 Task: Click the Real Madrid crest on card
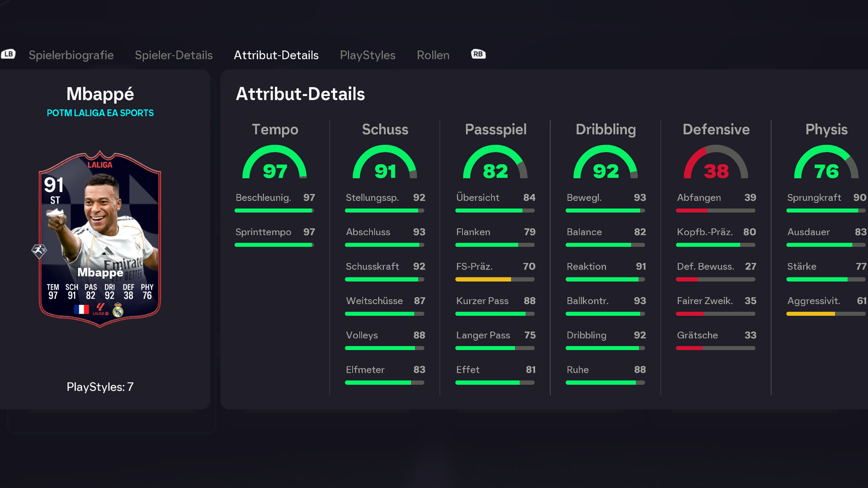pyautogui.click(x=118, y=310)
